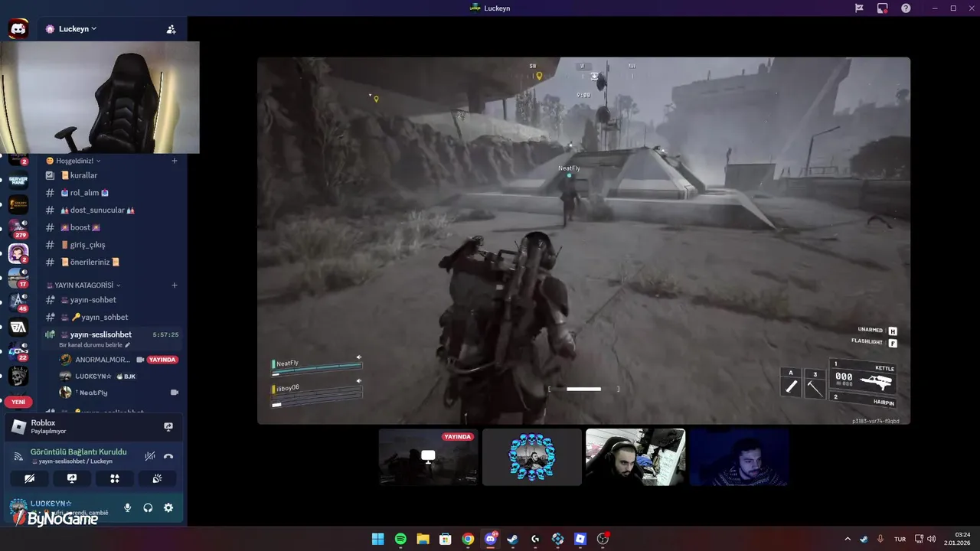The height and width of the screenshot is (551, 980).
Task: Toggle camera on or off
Action: [x=30, y=478]
